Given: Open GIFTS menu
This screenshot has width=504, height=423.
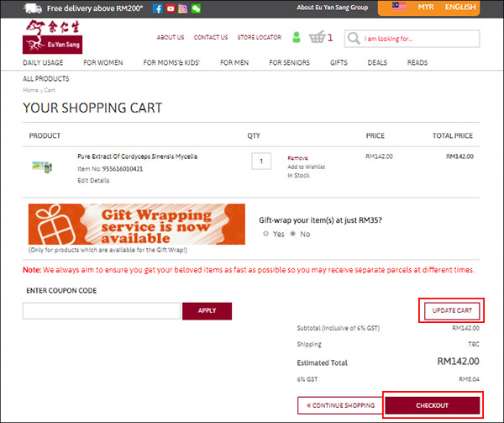Looking at the screenshot, I should (x=339, y=63).
